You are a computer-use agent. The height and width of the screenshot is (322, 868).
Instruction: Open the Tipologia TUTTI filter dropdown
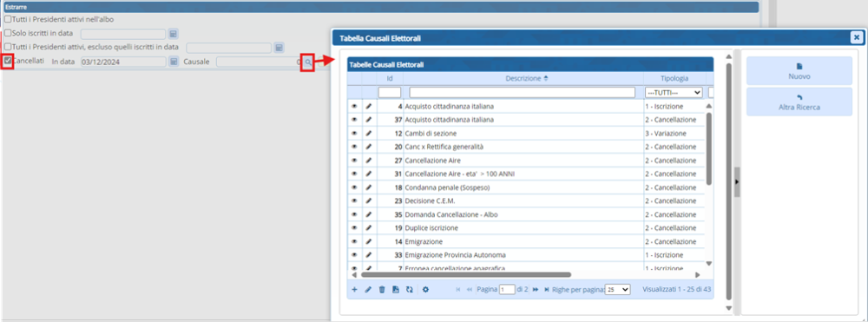point(674,92)
